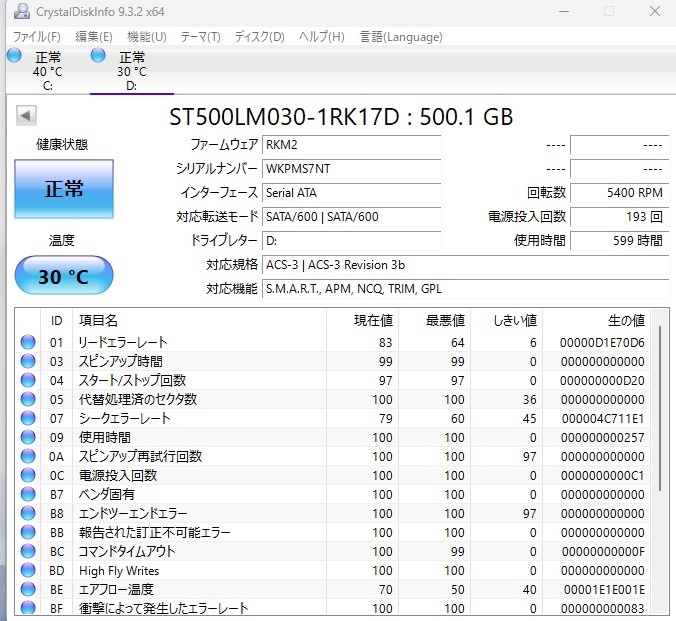Click raw value 00001E1E001E
This screenshot has height=621, width=676.
point(604,589)
